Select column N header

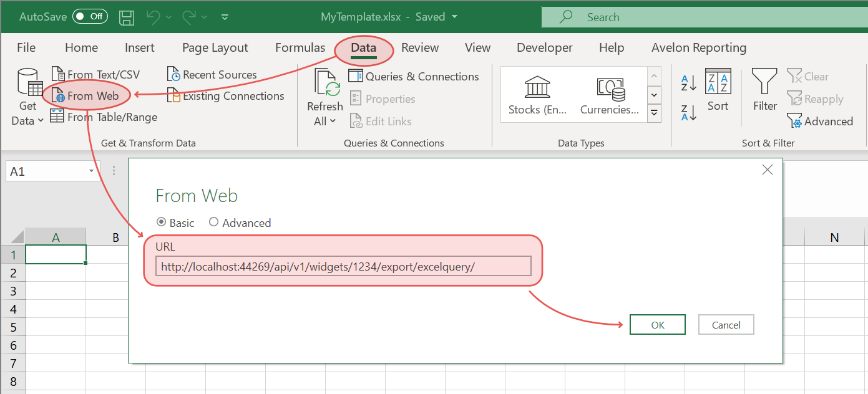click(x=834, y=237)
